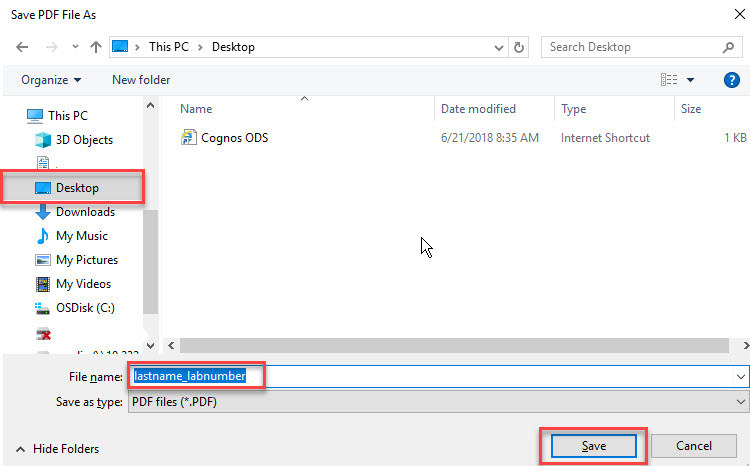This screenshot has height=466, width=750.
Task: Change view using the view icon
Action: [669, 80]
